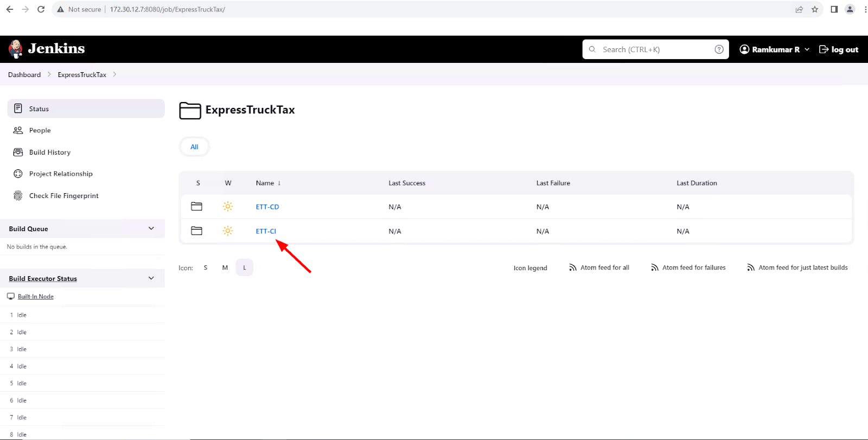This screenshot has height=440, width=868.
Task: Reload the page with the refresh icon
Action: [41, 9]
